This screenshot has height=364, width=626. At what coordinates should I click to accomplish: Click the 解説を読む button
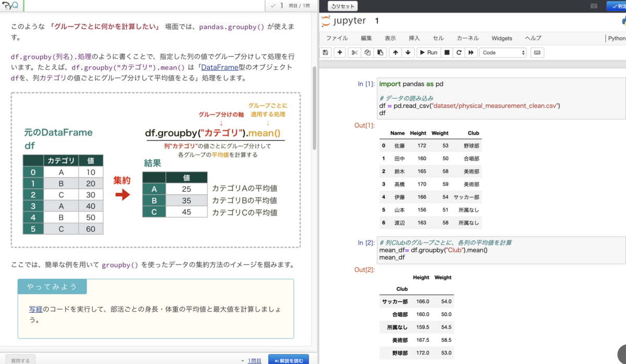[288, 360]
